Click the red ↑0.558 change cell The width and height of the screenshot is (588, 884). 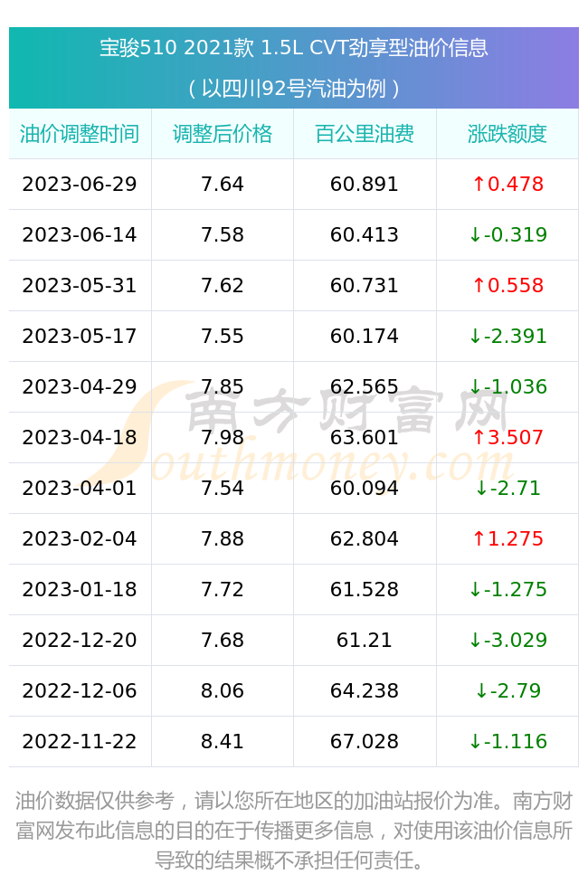507,286
